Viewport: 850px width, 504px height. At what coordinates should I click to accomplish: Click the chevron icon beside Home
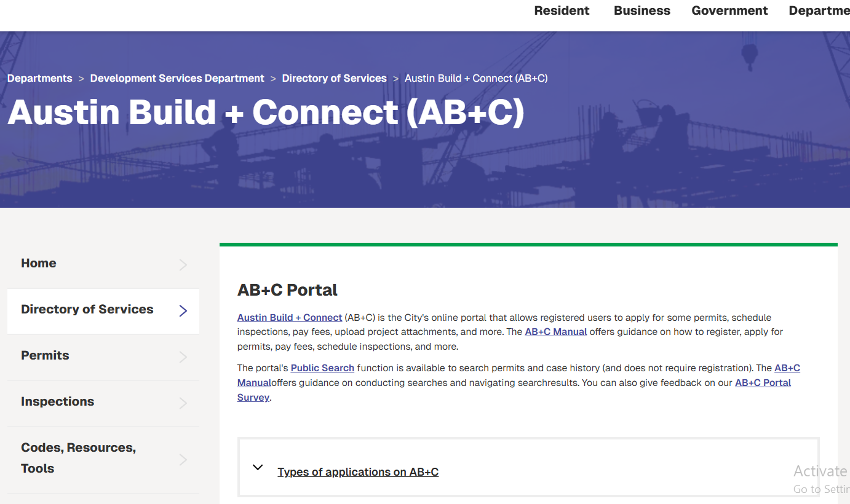click(x=183, y=265)
